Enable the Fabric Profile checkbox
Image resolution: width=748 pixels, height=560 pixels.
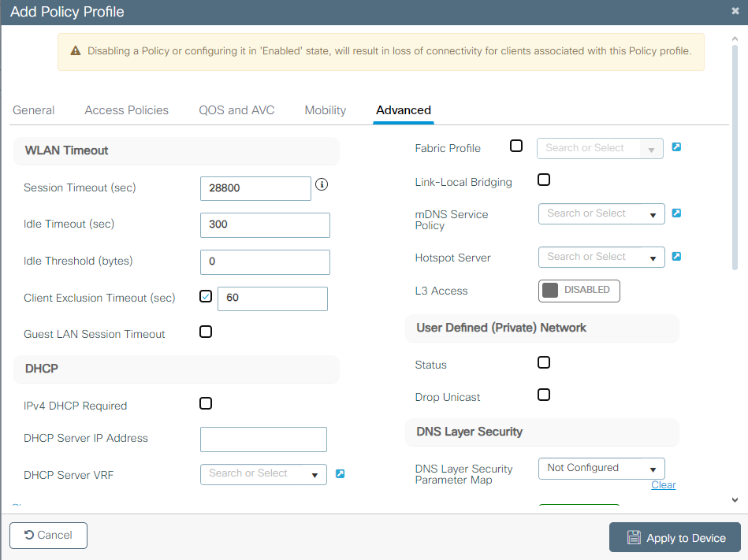click(x=516, y=146)
